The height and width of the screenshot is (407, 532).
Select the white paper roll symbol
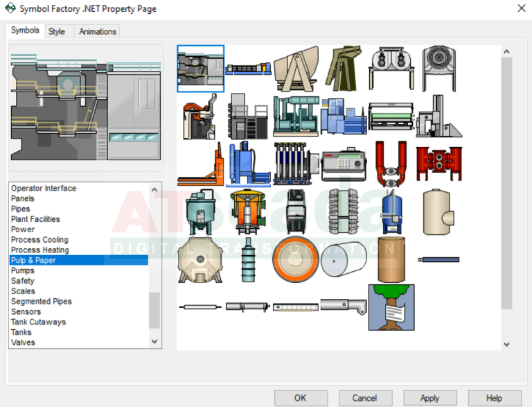pyautogui.click(x=344, y=259)
